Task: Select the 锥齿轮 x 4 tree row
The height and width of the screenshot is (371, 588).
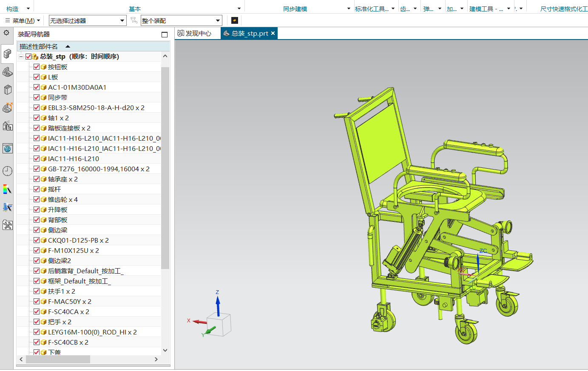Action: pos(89,199)
